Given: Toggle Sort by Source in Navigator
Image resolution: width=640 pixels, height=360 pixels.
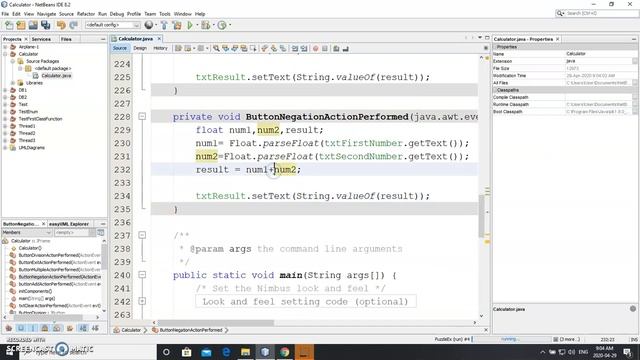Looking at the screenshot, I should (95, 328).
